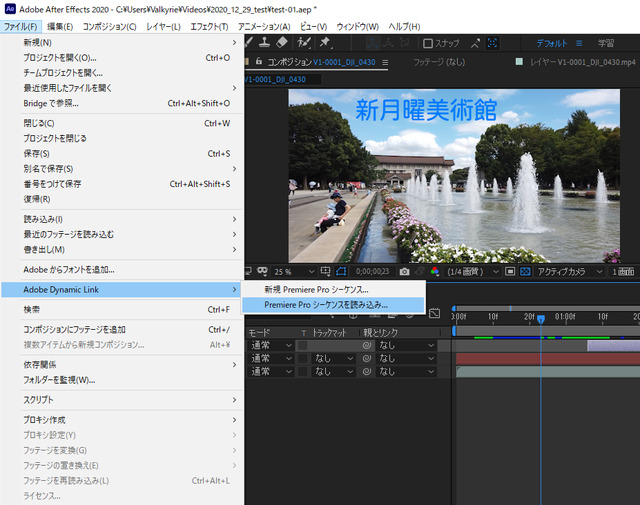Toggle preserve transparency for third layer
Viewport: 640px width, 505px height.
pyautogui.click(x=302, y=372)
